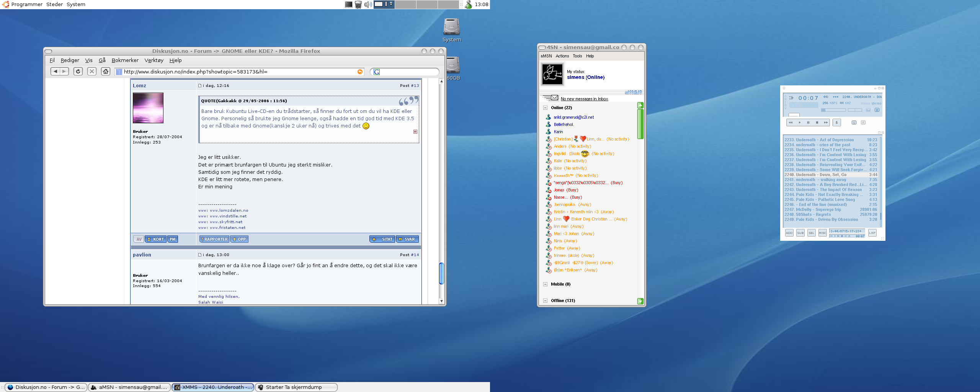The height and width of the screenshot is (392, 980).
Task: Adjust the XMMS balance slider
Action: click(x=855, y=110)
